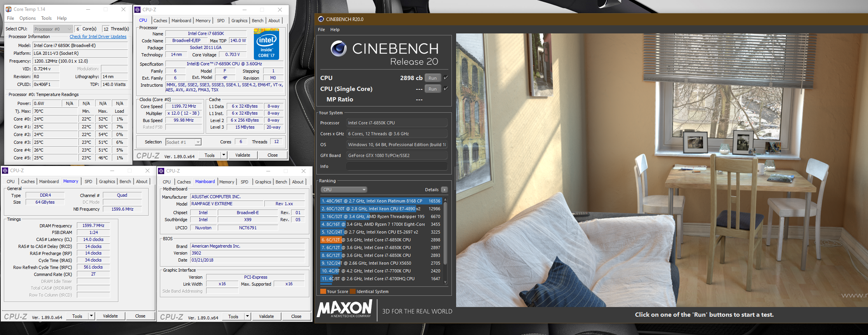Click the Cinebench sphere logo
The height and width of the screenshot is (335, 868).
[x=339, y=49]
